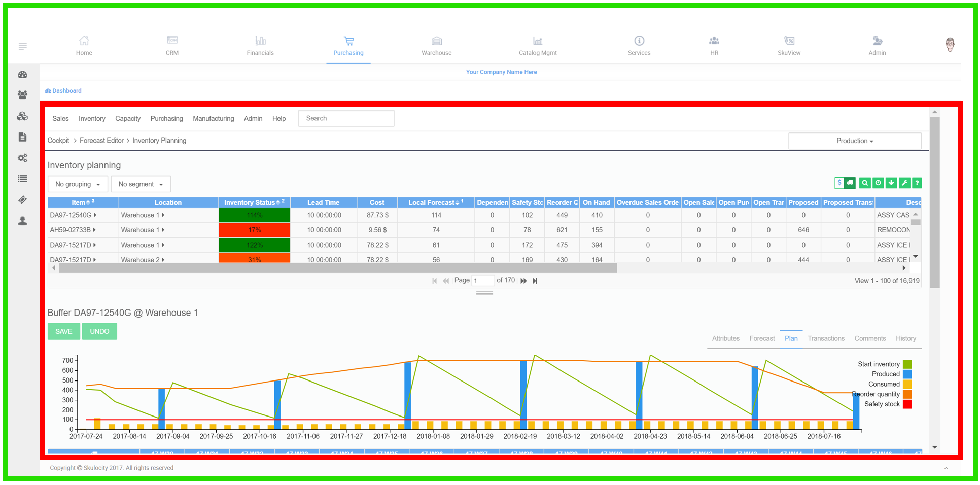Toggle sort on the Local Forecast column header
Screen dimensions: 980x485
[435, 202]
